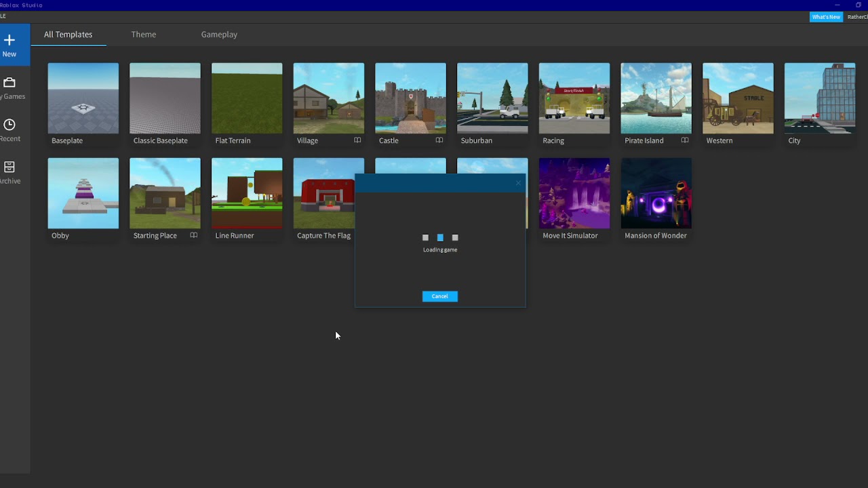The height and width of the screenshot is (488, 868).
Task: Select the Pirate Island template thumbnail
Action: click(656, 98)
